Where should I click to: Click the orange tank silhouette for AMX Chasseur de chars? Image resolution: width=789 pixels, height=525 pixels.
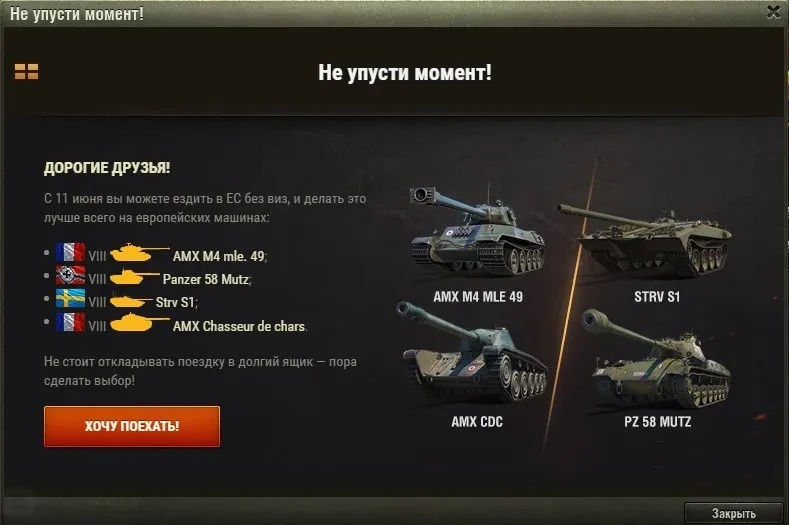[139, 322]
